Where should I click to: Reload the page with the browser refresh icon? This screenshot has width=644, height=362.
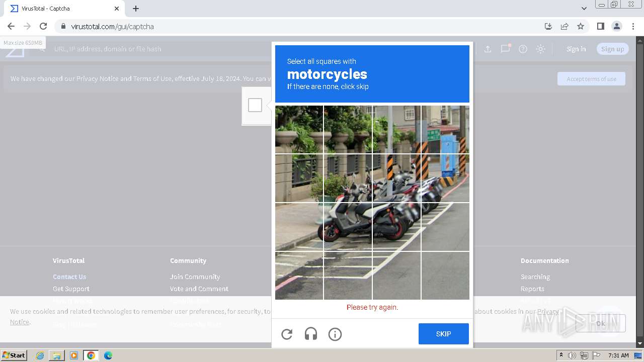tap(43, 26)
